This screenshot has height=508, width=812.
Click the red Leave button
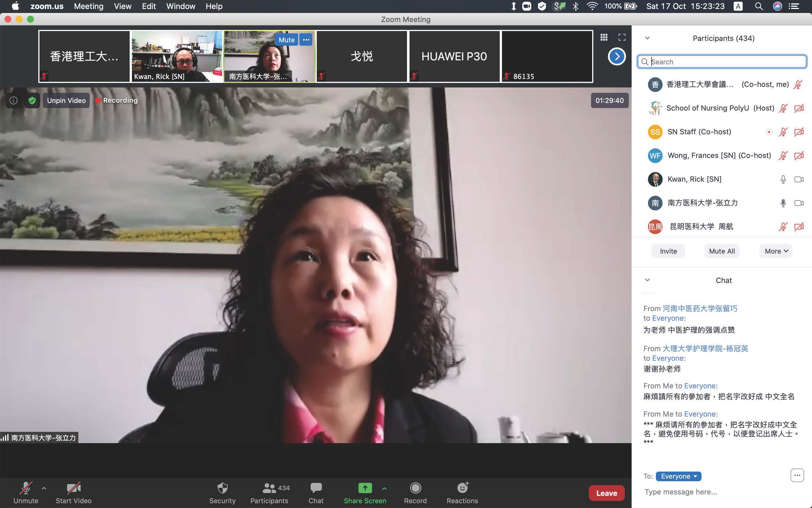pyautogui.click(x=606, y=493)
